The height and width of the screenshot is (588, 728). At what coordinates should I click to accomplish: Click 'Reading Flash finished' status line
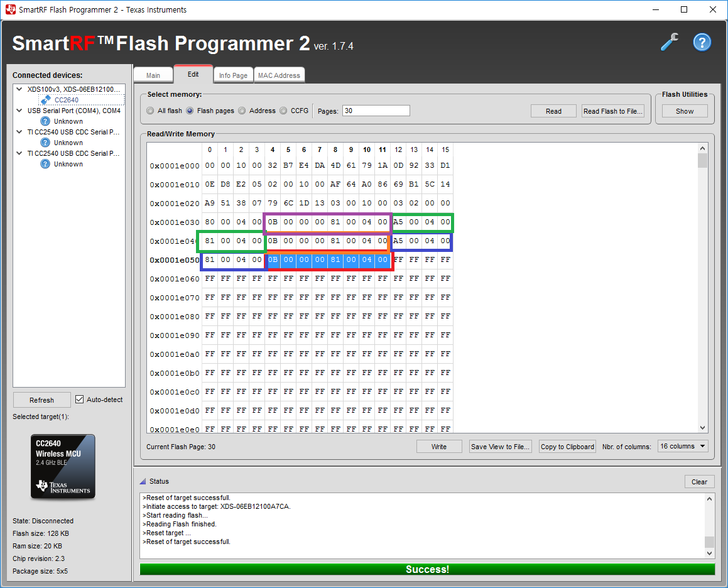point(180,524)
